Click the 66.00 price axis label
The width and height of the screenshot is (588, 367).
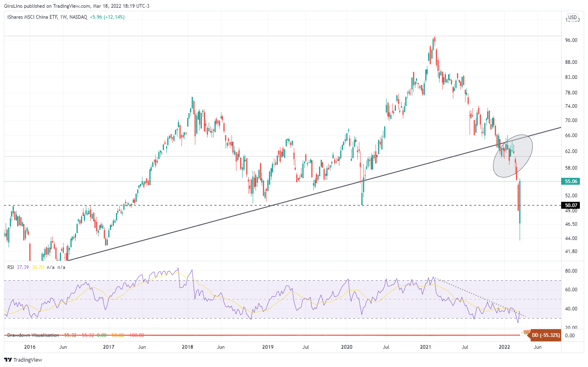[x=571, y=135]
